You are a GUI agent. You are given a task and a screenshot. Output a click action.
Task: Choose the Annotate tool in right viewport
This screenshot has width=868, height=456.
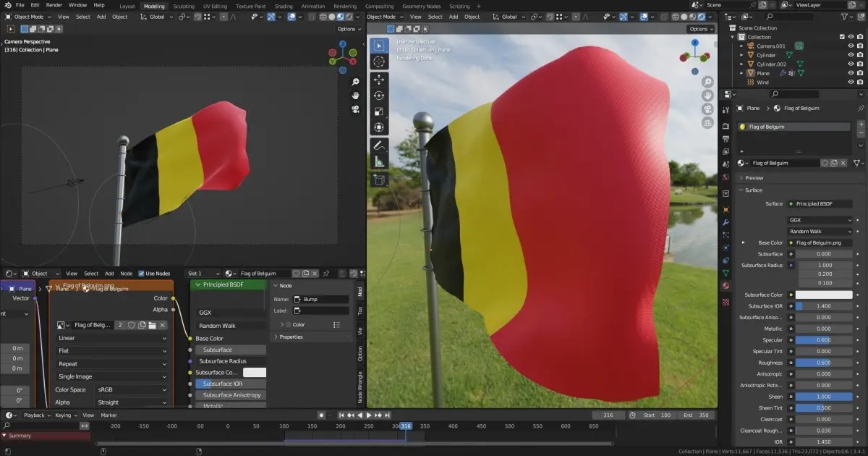click(x=379, y=145)
